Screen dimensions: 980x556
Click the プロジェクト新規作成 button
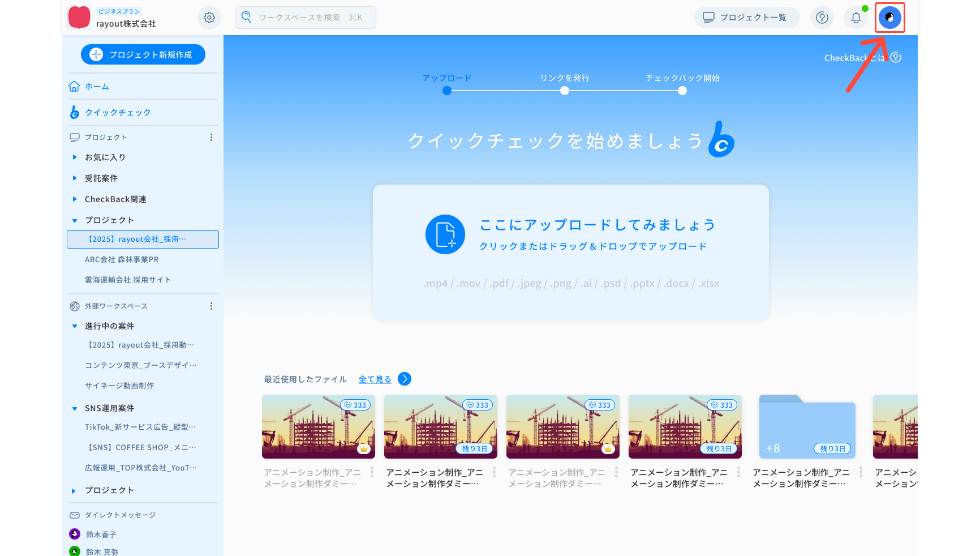[x=143, y=54]
